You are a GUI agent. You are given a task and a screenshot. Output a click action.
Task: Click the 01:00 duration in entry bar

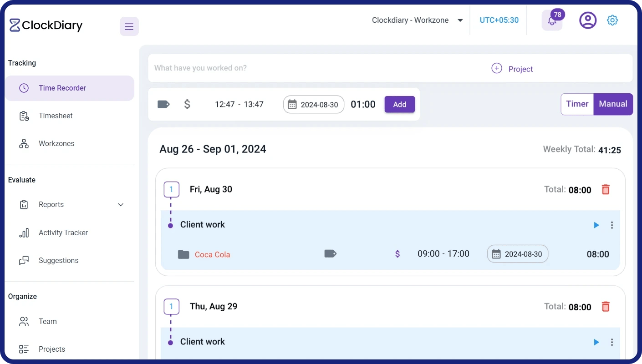[363, 104]
